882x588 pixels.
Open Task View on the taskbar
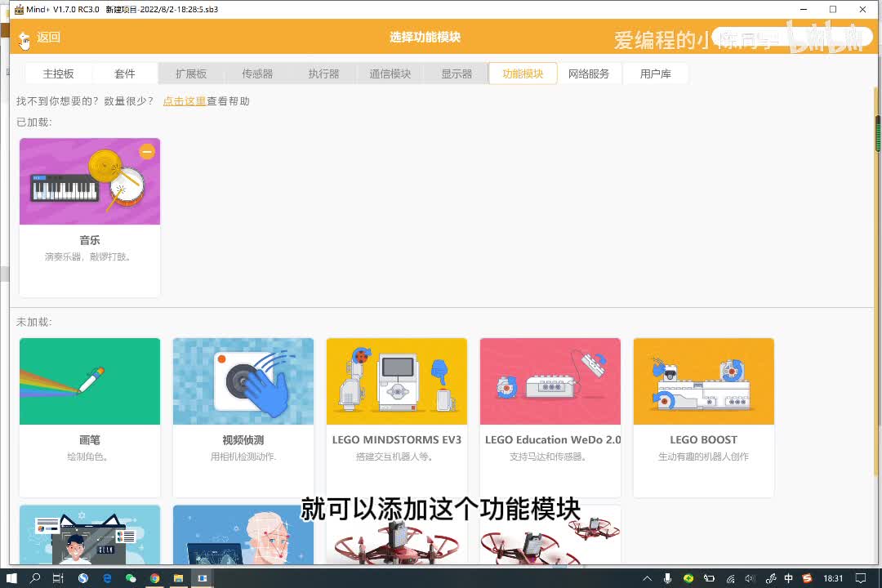coord(58,578)
